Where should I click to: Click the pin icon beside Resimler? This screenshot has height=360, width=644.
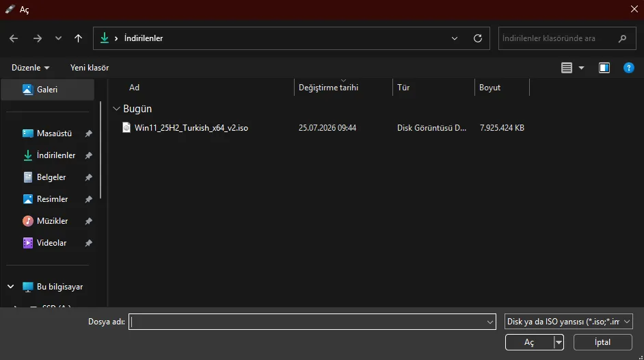[x=88, y=199]
